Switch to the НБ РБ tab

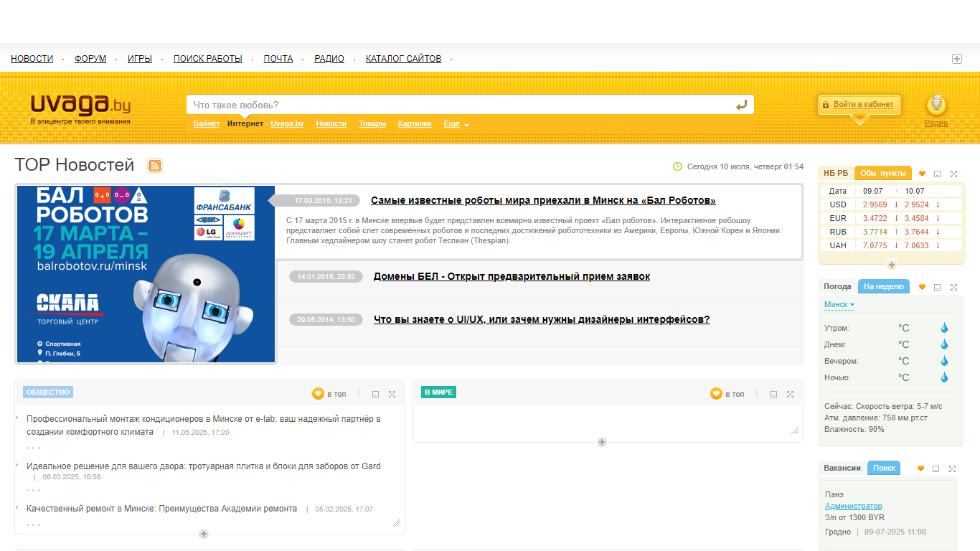836,173
